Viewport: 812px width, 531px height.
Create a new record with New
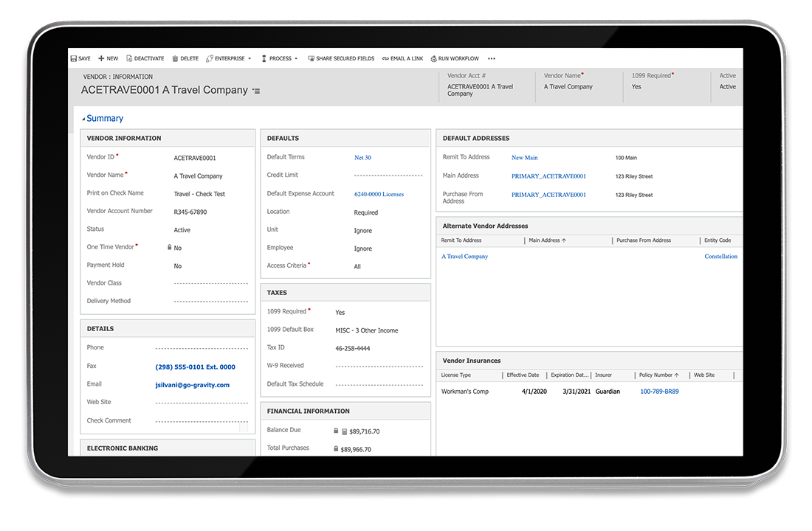click(x=109, y=58)
